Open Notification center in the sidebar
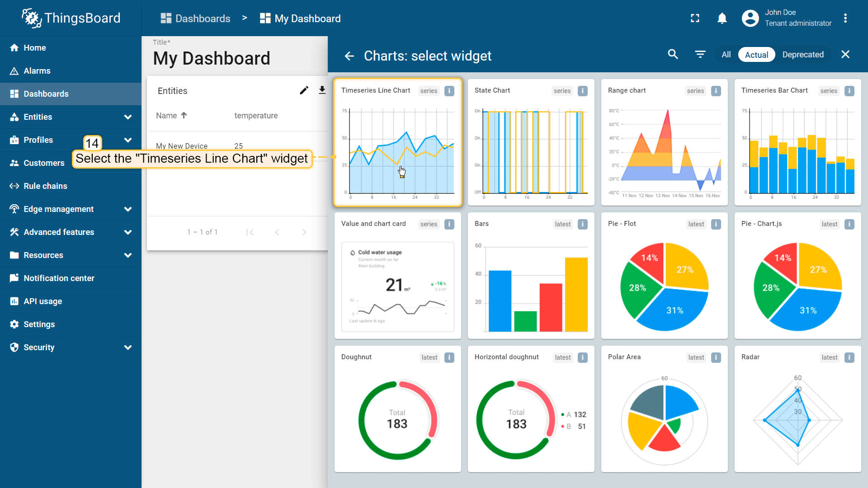The width and height of the screenshot is (868, 488). point(71,278)
